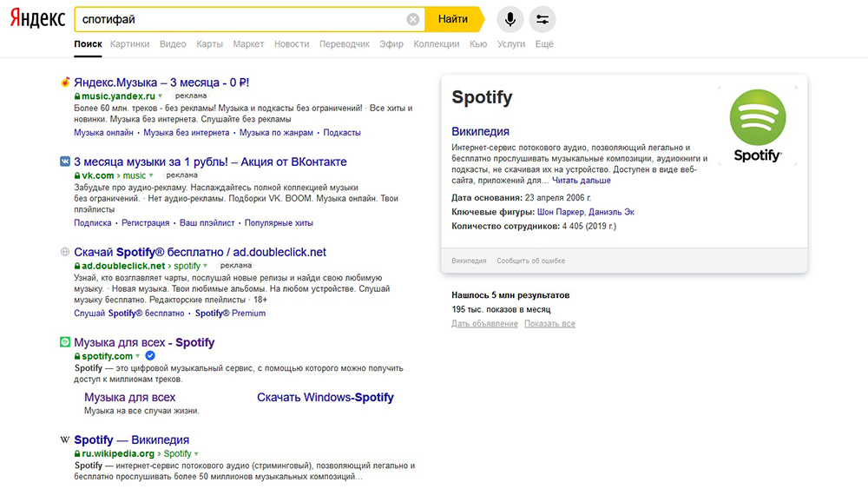Click the VK favicon beside VKontakte result
Image resolution: width=868 pixels, height=489 pixels.
tap(65, 162)
